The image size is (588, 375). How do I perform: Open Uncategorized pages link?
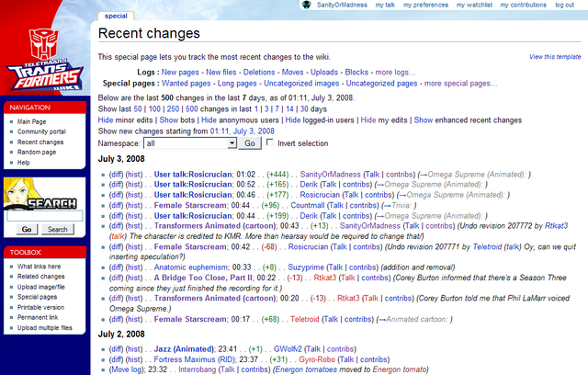coord(381,84)
